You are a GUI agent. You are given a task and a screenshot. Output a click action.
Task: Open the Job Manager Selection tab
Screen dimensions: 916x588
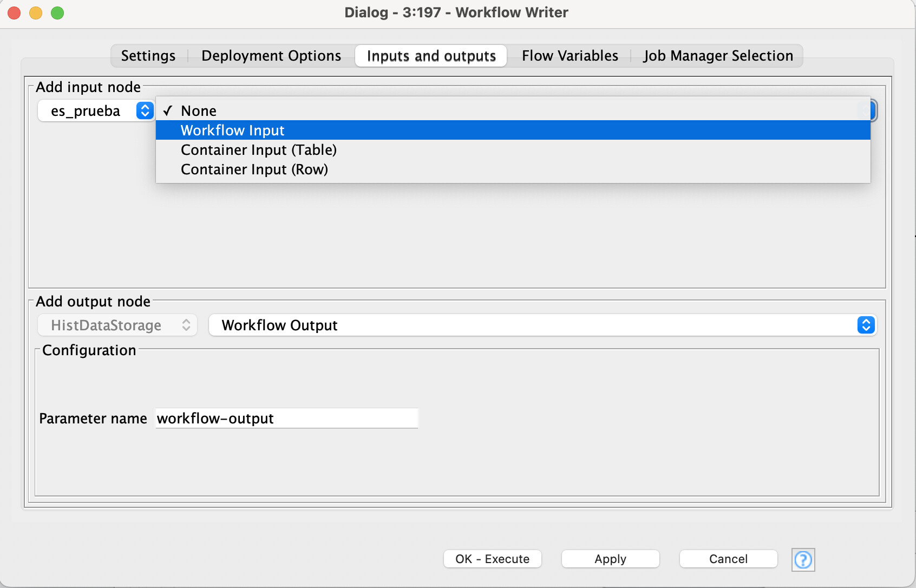[718, 56]
